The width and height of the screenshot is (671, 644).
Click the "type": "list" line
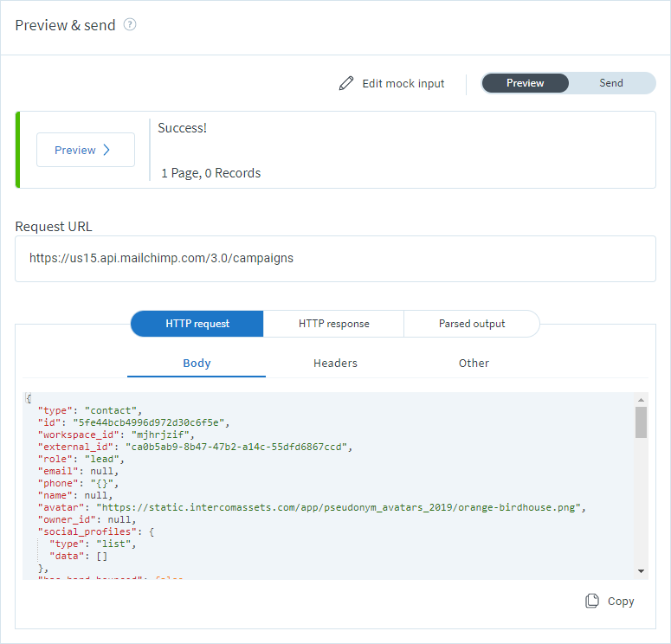[x=93, y=544]
